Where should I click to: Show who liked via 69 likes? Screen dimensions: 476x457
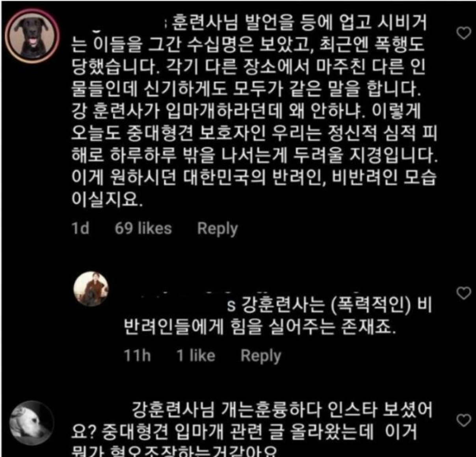[143, 228]
